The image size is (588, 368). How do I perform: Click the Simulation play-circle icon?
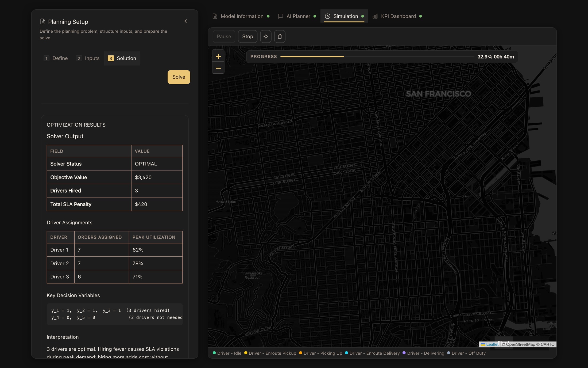pos(327,16)
